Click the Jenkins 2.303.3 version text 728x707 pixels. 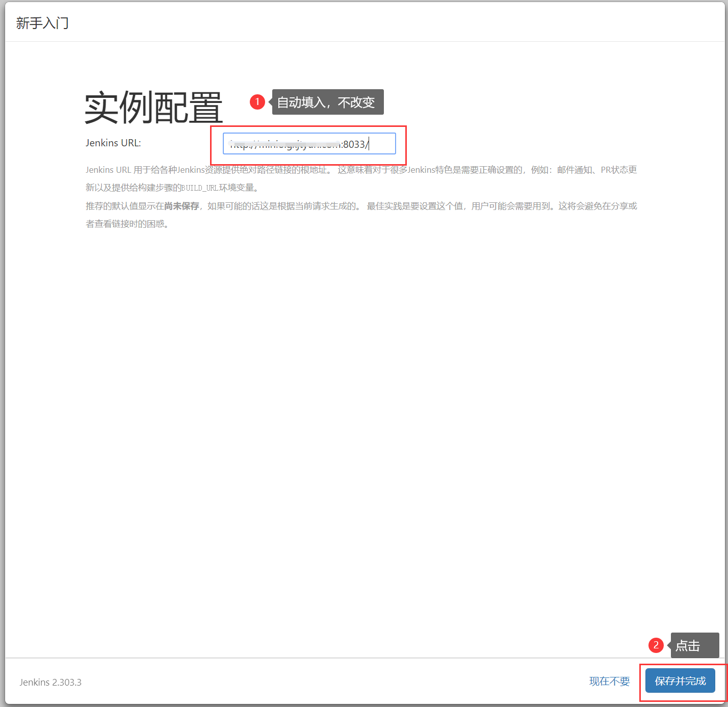click(x=50, y=682)
